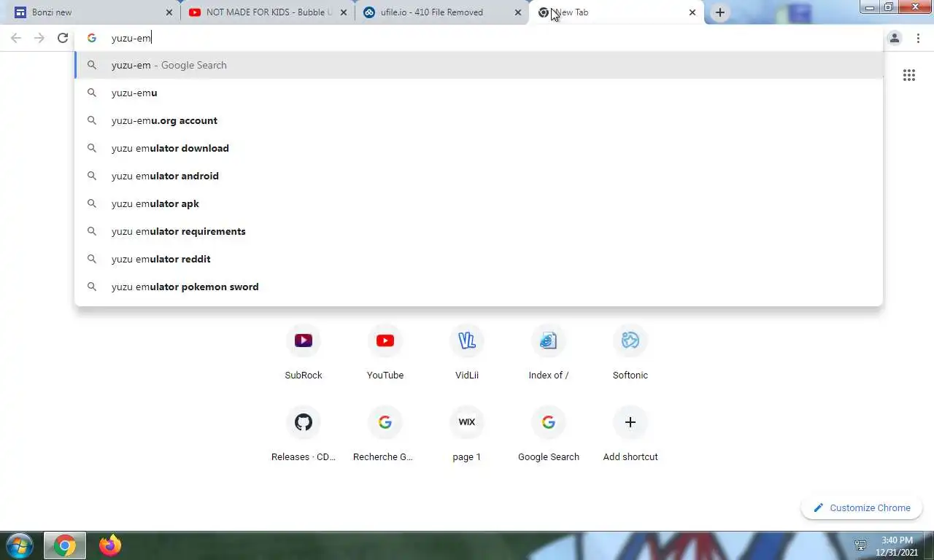Screen dimensions: 934x560
Task: Open the YouTube shortcut
Action: pyautogui.click(x=385, y=353)
